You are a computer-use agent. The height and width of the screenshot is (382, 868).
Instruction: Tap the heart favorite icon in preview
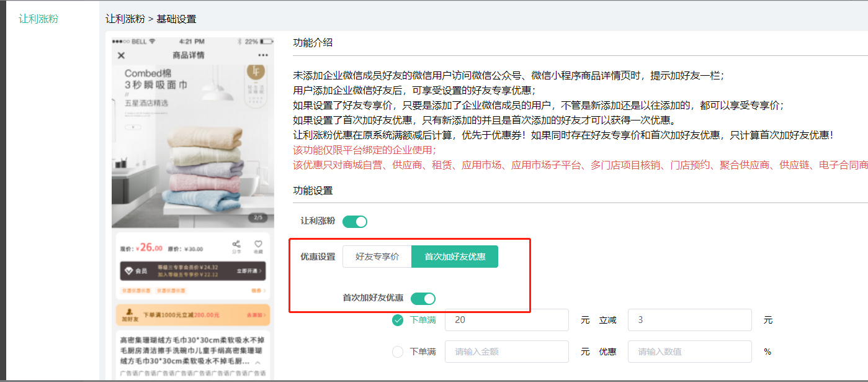pyautogui.click(x=258, y=245)
